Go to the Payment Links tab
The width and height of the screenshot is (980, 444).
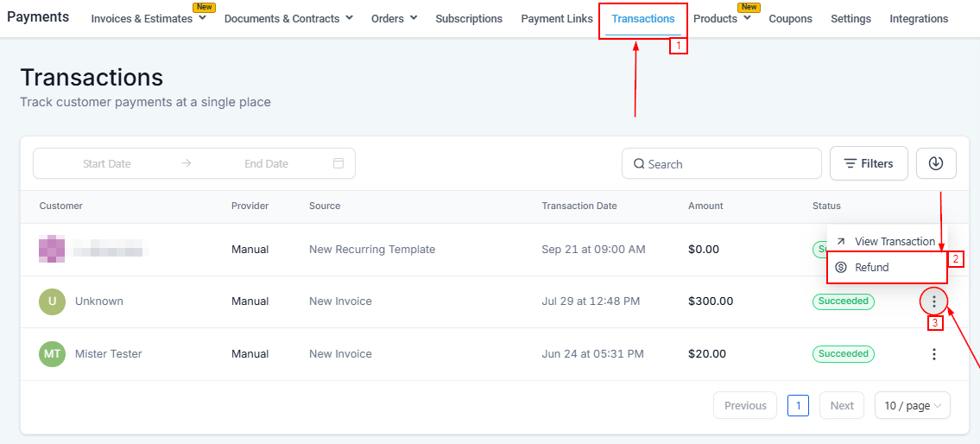point(557,18)
